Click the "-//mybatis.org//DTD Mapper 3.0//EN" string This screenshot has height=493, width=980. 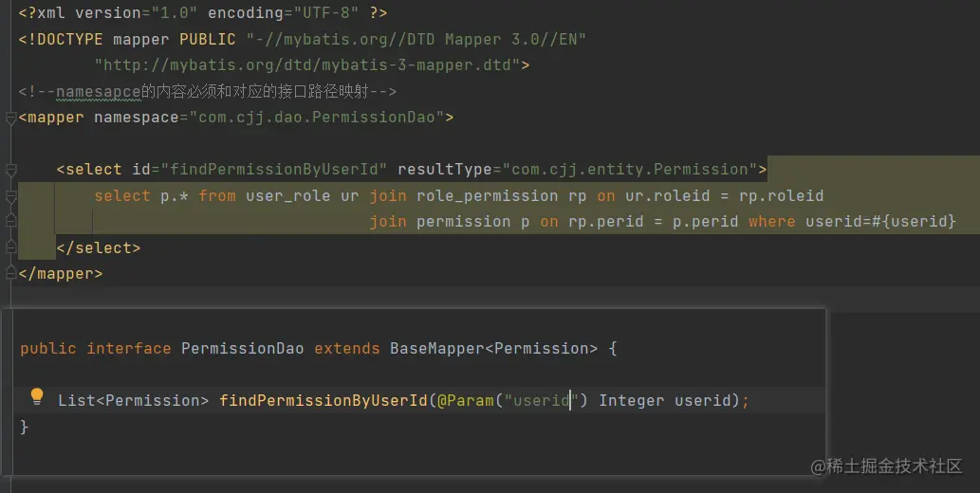[416, 40]
